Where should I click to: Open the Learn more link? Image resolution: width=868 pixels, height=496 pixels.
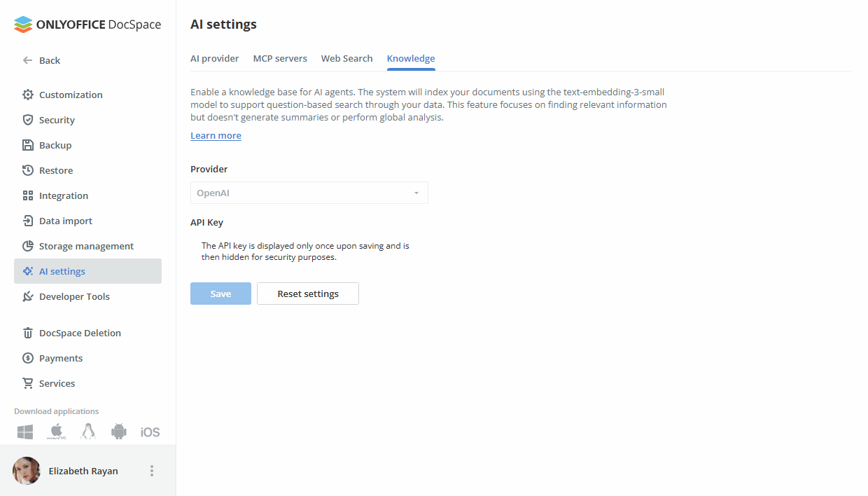[x=216, y=135]
